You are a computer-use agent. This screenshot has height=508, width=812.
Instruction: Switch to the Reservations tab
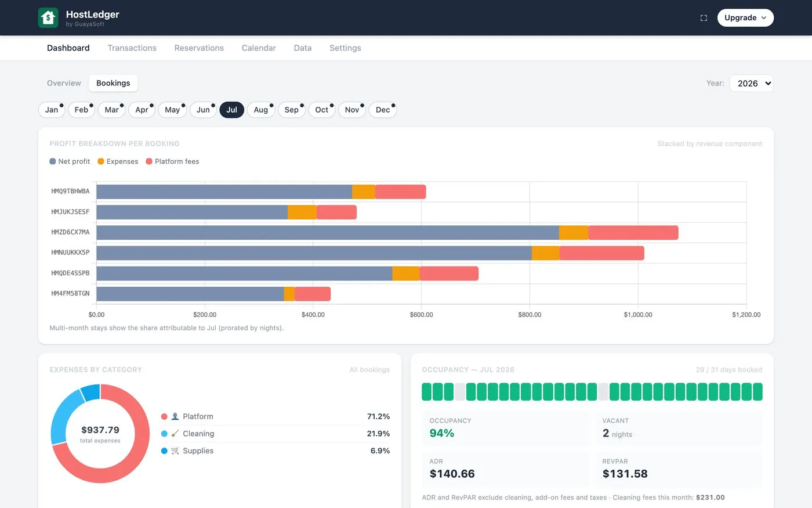199,48
